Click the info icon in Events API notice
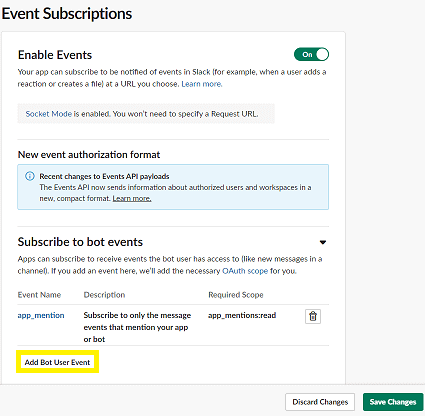425x418 pixels. (30, 176)
